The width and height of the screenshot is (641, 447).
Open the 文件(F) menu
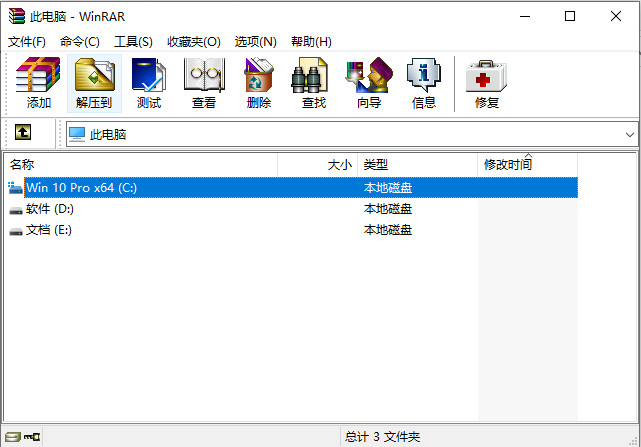[x=27, y=42]
